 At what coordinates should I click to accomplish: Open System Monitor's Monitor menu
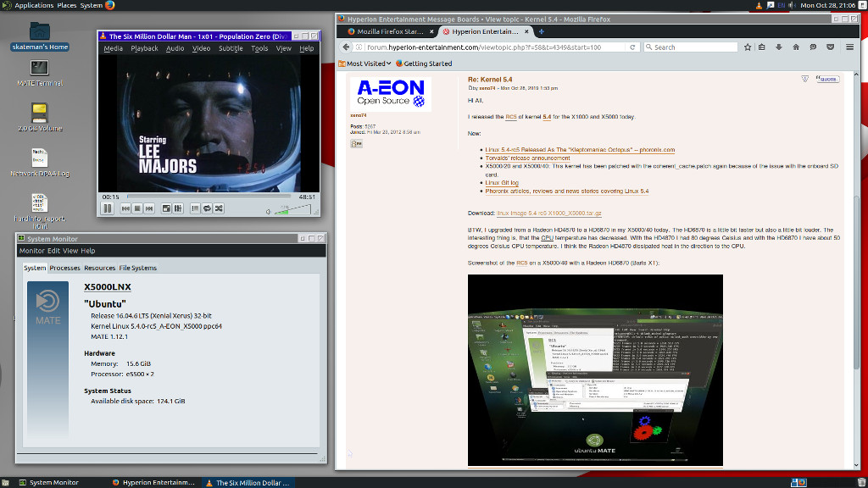click(31, 251)
